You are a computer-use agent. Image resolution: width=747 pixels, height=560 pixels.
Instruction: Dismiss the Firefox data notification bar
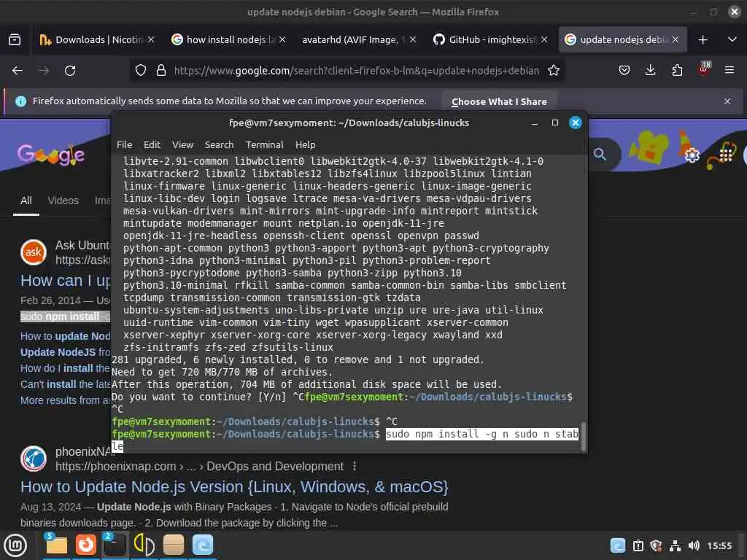(727, 101)
